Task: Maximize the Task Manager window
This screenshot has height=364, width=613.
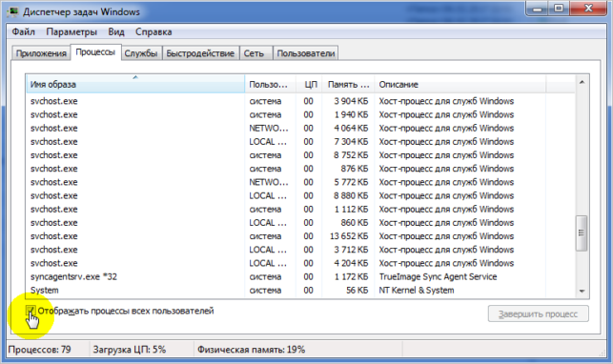Action: point(559,9)
